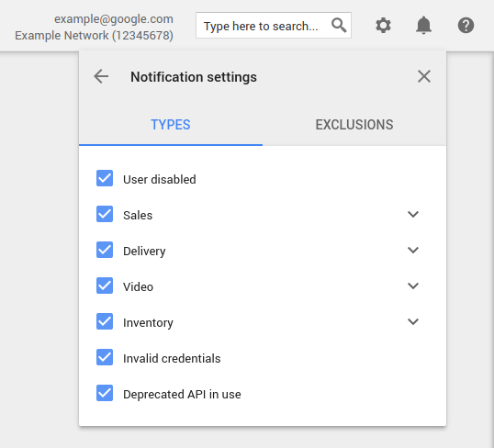Uncheck Deprecated API in use checkbox
The height and width of the screenshot is (448, 494).
click(x=105, y=393)
